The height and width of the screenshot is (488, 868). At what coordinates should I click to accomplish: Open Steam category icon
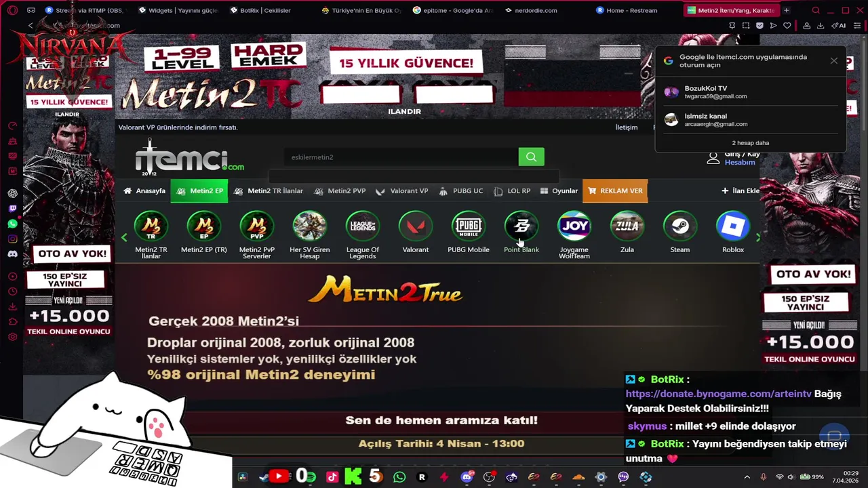tap(680, 226)
